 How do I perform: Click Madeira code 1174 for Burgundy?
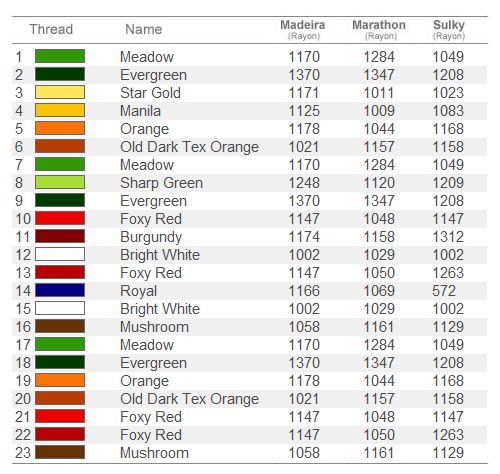304,237
